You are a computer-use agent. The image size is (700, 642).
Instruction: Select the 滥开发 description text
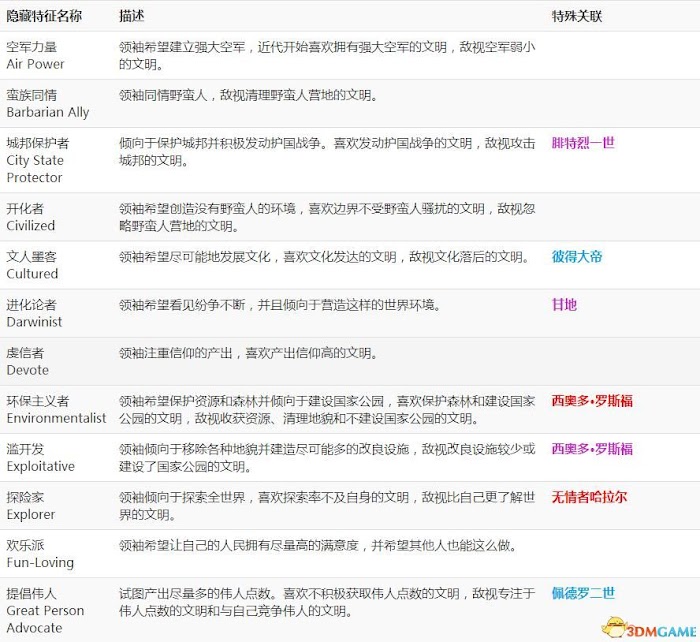point(327,458)
